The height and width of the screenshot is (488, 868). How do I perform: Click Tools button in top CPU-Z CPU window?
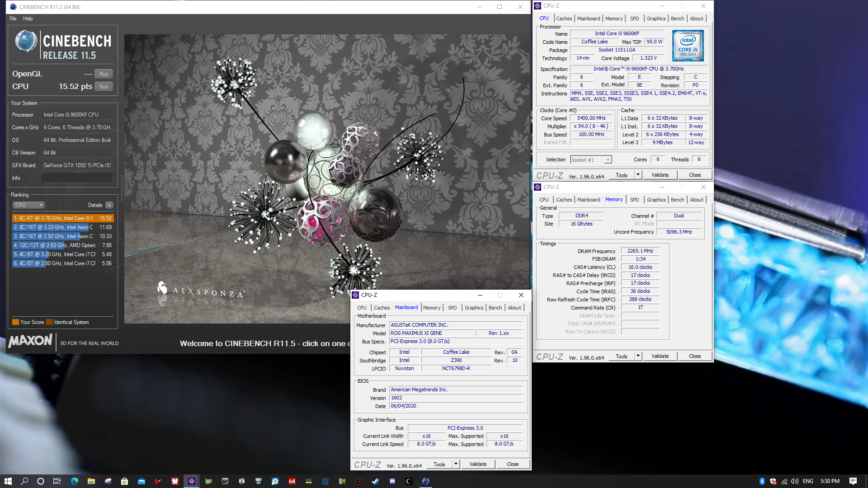pyautogui.click(x=622, y=175)
